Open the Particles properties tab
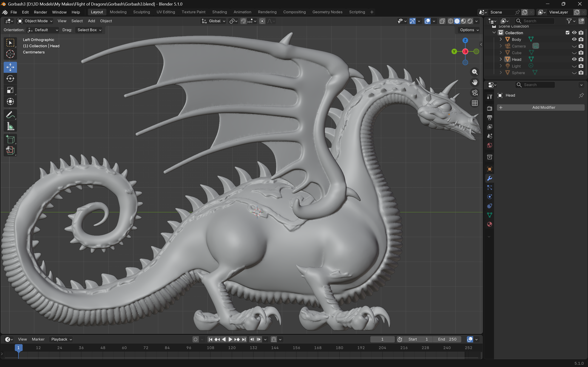 pyautogui.click(x=489, y=188)
